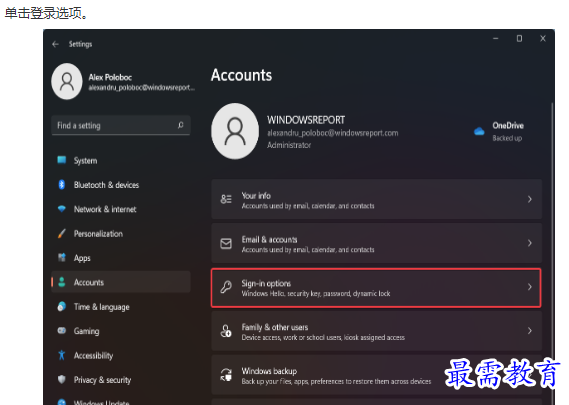The image size is (569, 405).
Task: Open Time & language settings
Action: point(121,307)
